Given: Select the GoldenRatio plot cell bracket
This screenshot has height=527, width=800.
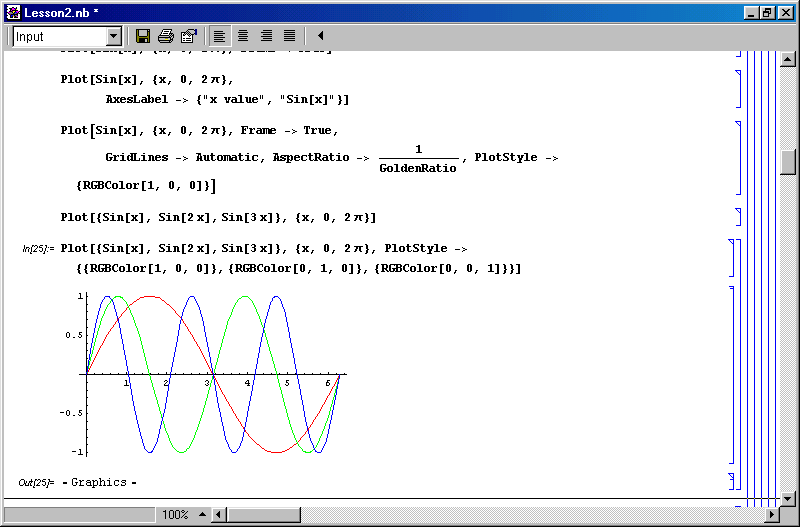Looking at the screenshot, I should point(738,158).
